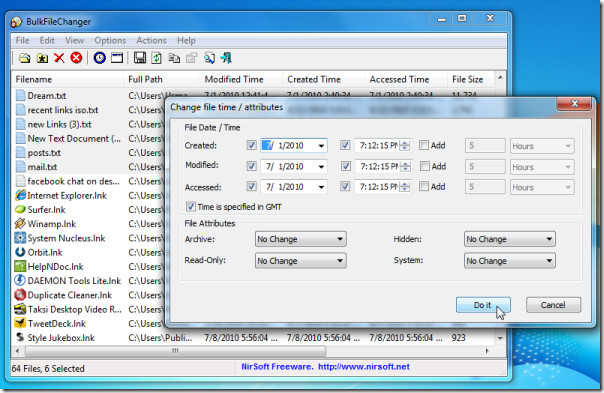Viewport: 604px width, 393px height.
Task: Open the Hidden attribute dropdown
Action: point(510,239)
